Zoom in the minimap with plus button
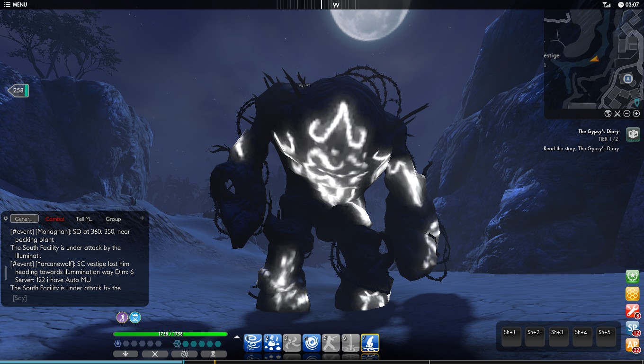Screen dimensions: 644x364 click(x=636, y=114)
